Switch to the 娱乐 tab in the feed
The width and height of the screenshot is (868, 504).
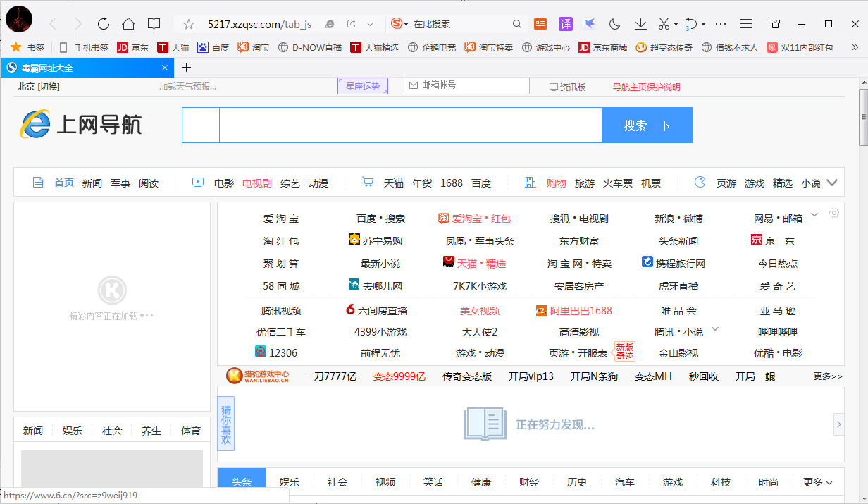289,481
